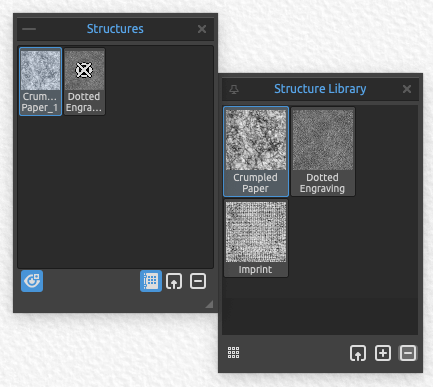Click the Structure Library title bar
Viewport: 433px width, 387px height.
coord(320,89)
